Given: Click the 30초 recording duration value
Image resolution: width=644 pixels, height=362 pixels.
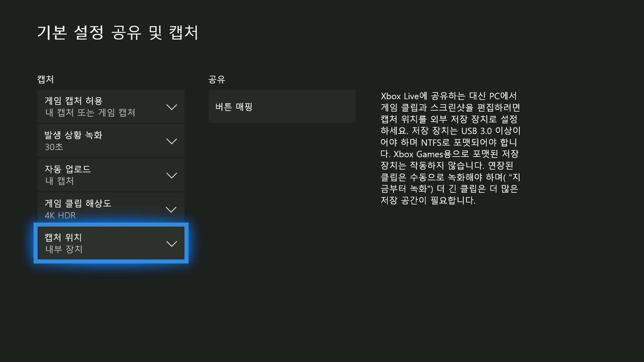Looking at the screenshot, I should (54, 147).
